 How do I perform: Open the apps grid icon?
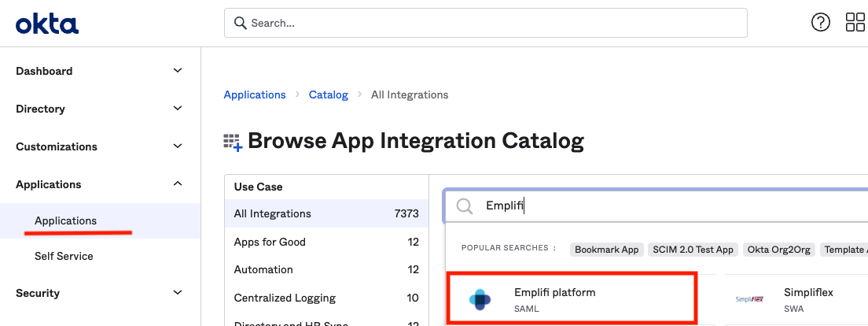click(855, 23)
